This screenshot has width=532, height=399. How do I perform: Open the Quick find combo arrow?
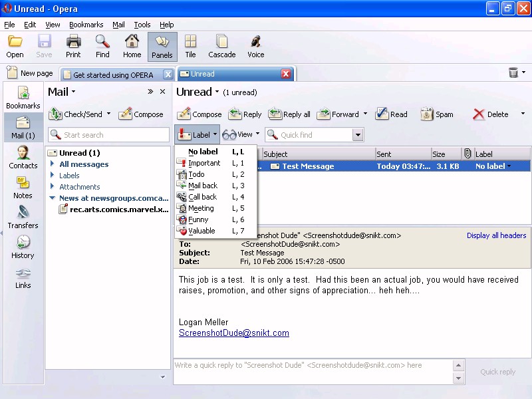pyautogui.click(x=358, y=135)
